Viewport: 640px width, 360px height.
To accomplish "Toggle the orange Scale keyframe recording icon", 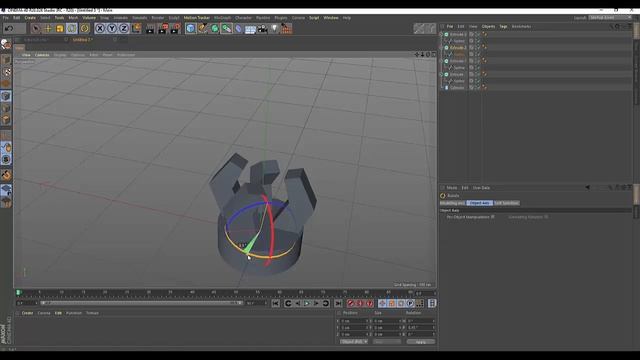I will tap(391, 303).
